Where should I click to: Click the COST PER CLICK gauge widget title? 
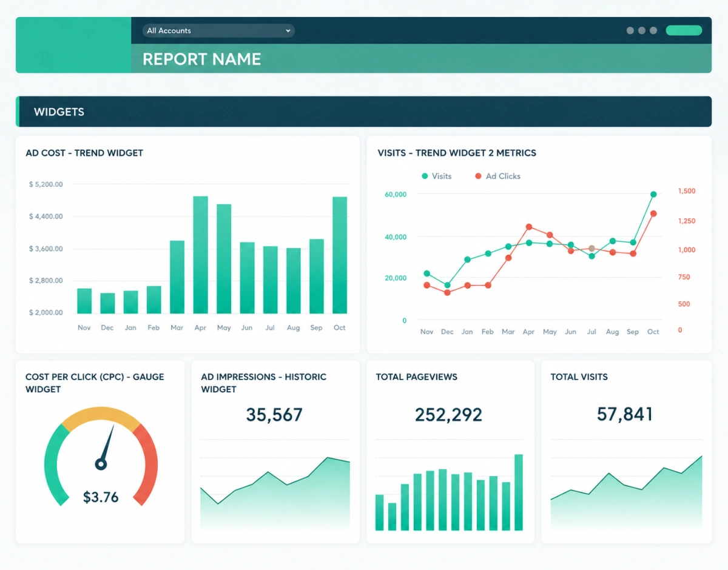(95, 383)
